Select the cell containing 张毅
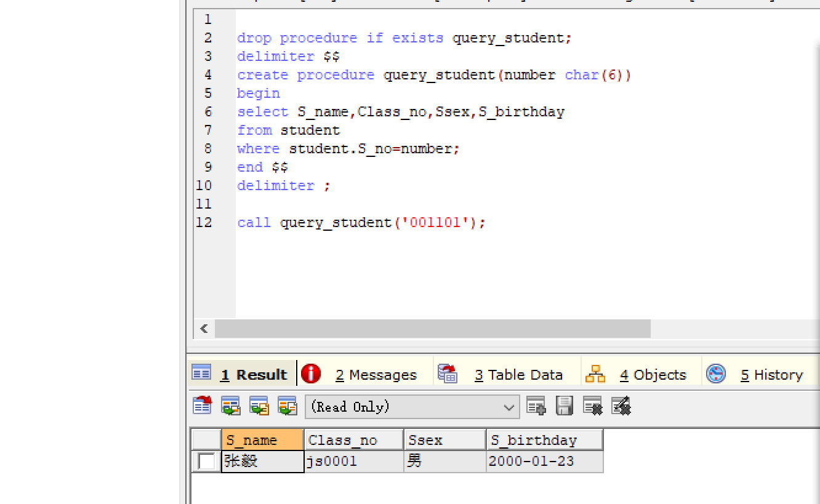Viewport: 820px width, 504px height. tap(263, 461)
